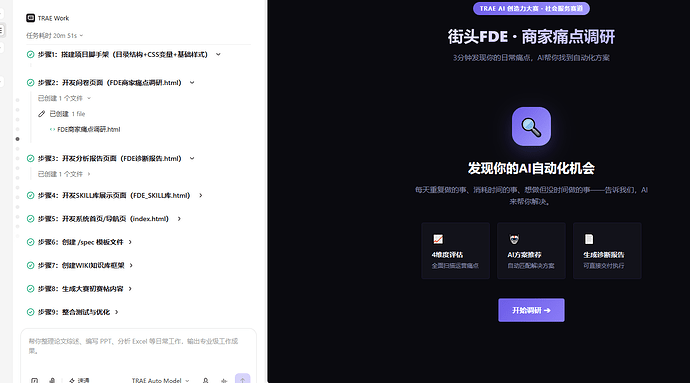Select the 生成诊断报告 card
Image resolution: width=690 pixels, height=383 pixels.
pos(607,250)
